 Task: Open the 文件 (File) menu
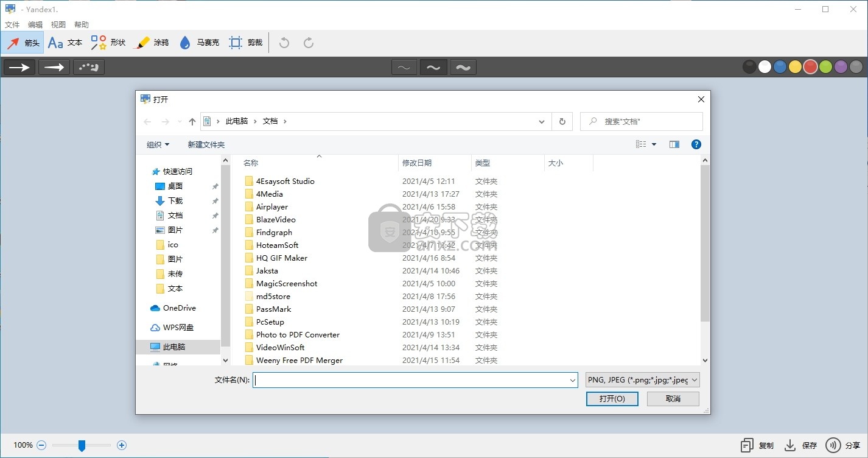[x=12, y=25]
